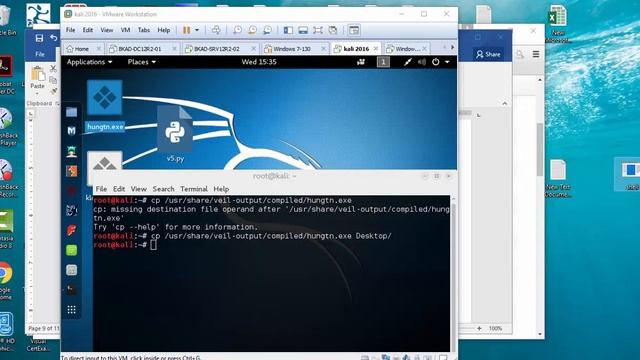Click the power icon in Kali top bar
The image size is (640, 360).
(436, 62)
